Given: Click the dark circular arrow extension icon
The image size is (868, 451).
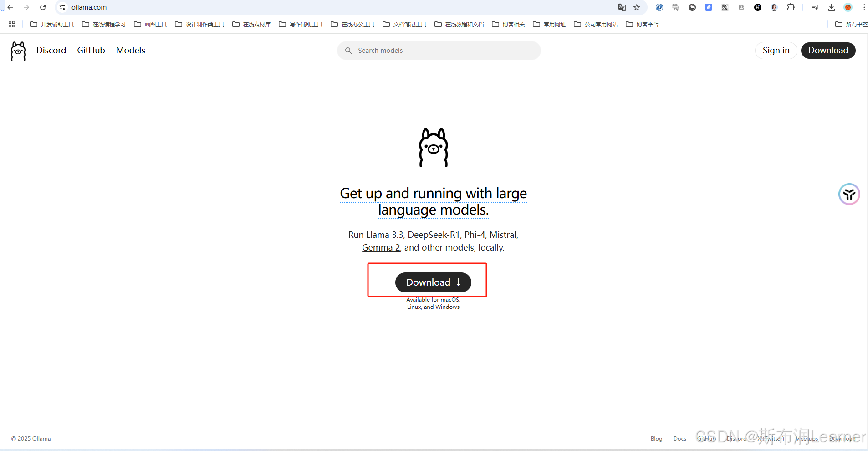Looking at the screenshot, I should tap(692, 7).
